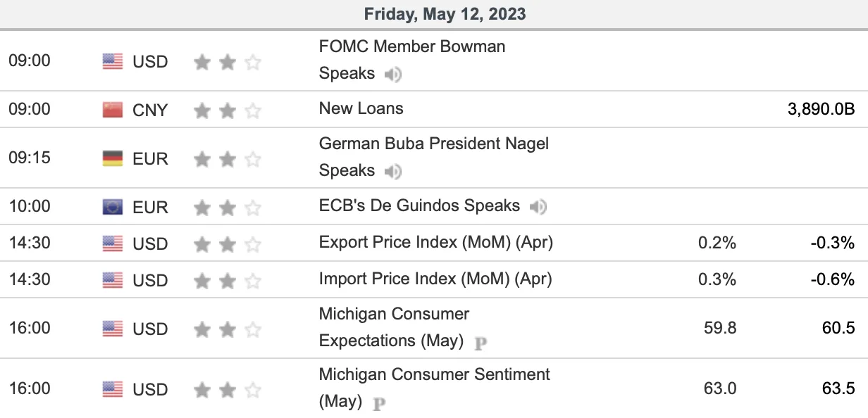The image size is (868, 418).
Task: Open the New Loans event details
Action: (x=361, y=108)
